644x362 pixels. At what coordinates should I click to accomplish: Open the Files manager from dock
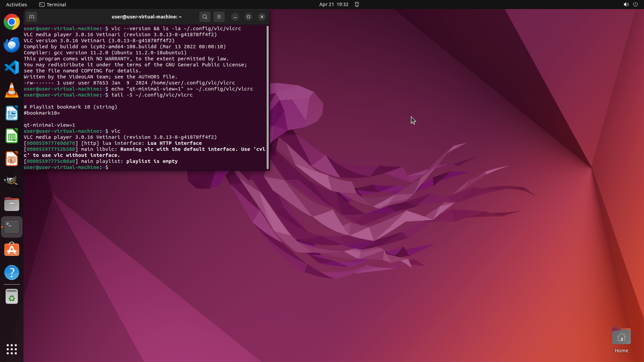[x=12, y=204]
